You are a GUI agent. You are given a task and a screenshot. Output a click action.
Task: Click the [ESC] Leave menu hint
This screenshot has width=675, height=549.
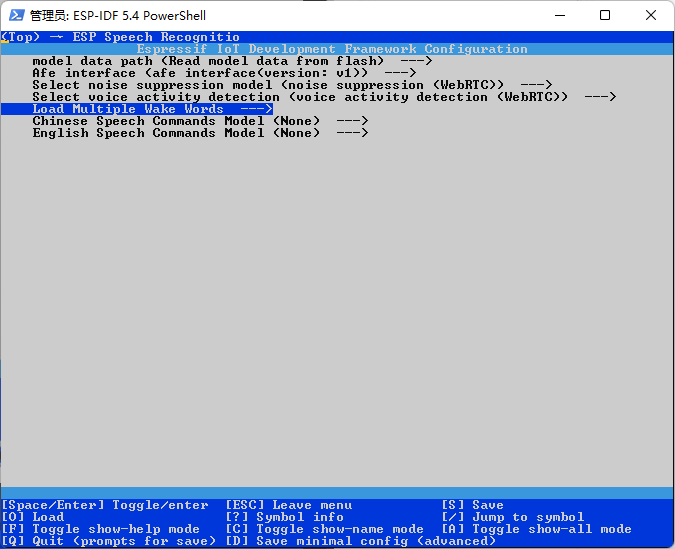[x=289, y=505]
